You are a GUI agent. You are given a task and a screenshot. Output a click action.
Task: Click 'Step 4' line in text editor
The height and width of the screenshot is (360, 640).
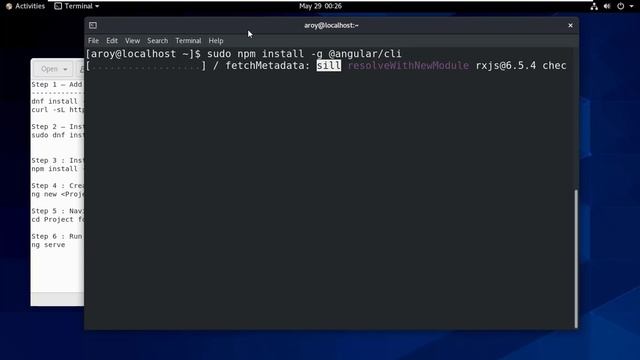pyautogui.click(x=58, y=186)
